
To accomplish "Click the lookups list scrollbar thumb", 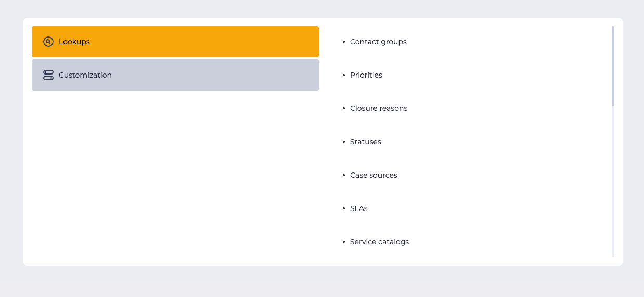I will 613,66.
